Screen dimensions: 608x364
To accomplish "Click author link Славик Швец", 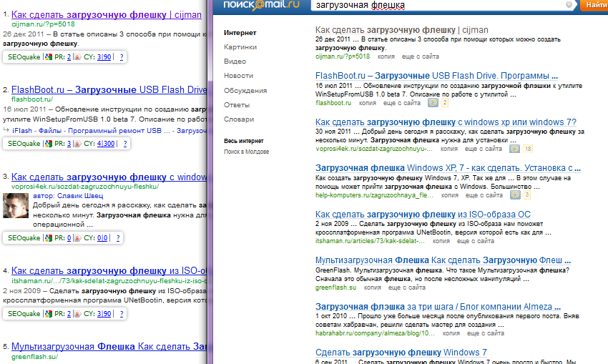I will (x=80, y=196).
